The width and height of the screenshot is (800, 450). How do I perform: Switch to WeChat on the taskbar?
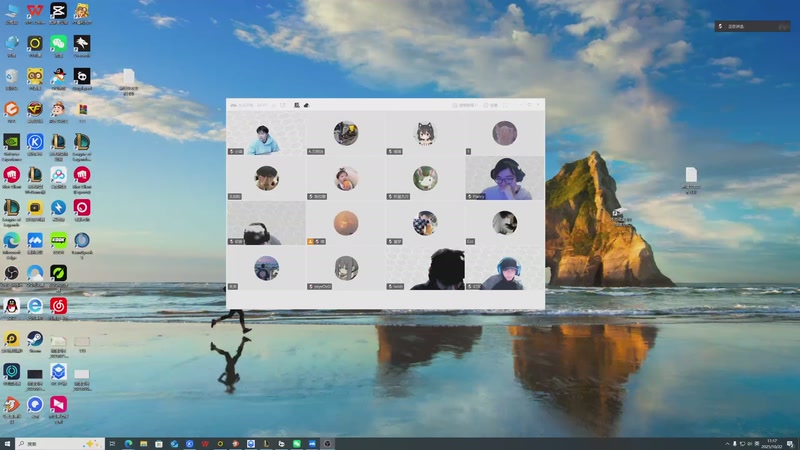(x=296, y=443)
